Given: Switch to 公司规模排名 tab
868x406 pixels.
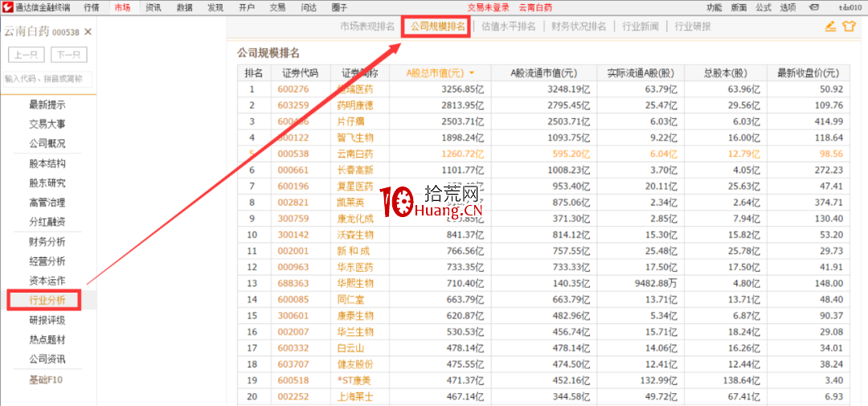Looking at the screenshot, I should tap(438, 27).
